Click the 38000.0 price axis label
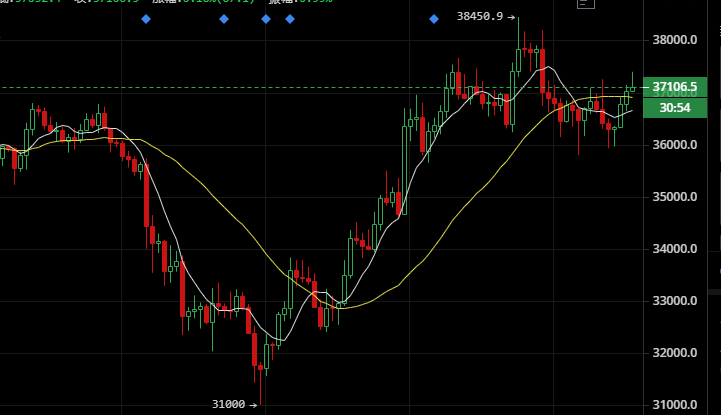This screenshot has height=415, width=721. (675, 40)
